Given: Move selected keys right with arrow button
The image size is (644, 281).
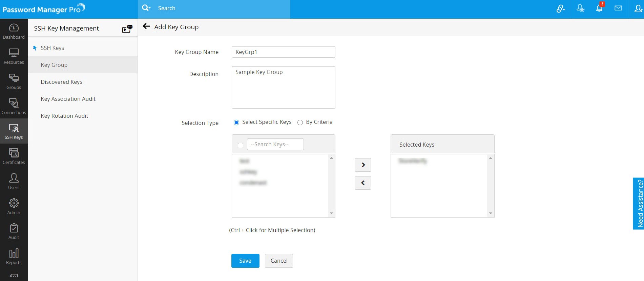Looking at the screenshot, I should pyautogui.click(x=363, y=165).
